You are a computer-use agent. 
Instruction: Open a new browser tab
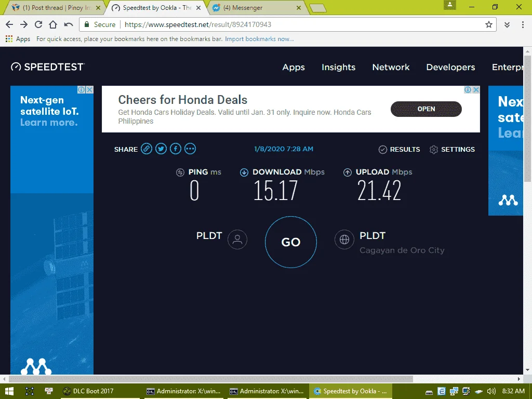tap(318, 8)
